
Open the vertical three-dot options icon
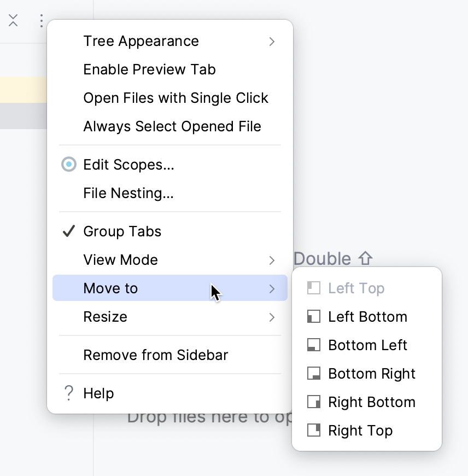[41, 21]
